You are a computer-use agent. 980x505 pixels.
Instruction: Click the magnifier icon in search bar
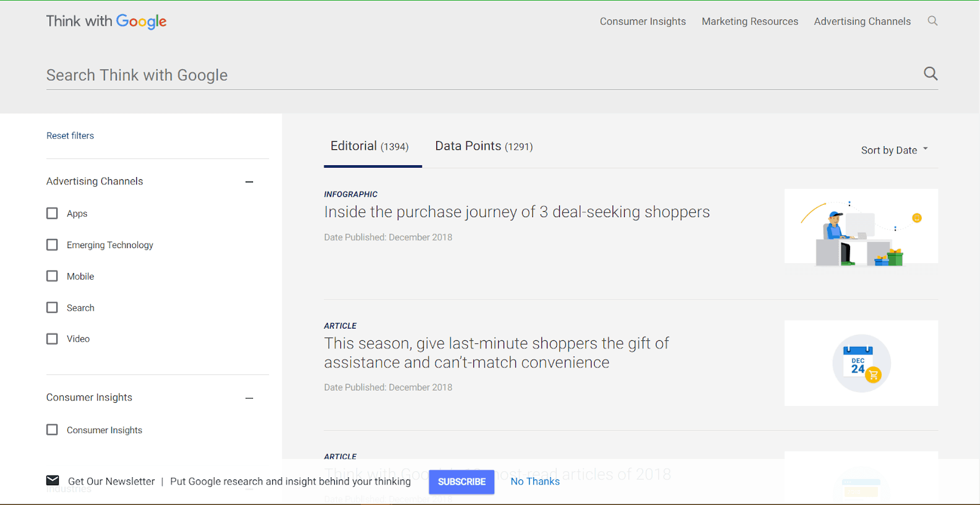[931, 74]
